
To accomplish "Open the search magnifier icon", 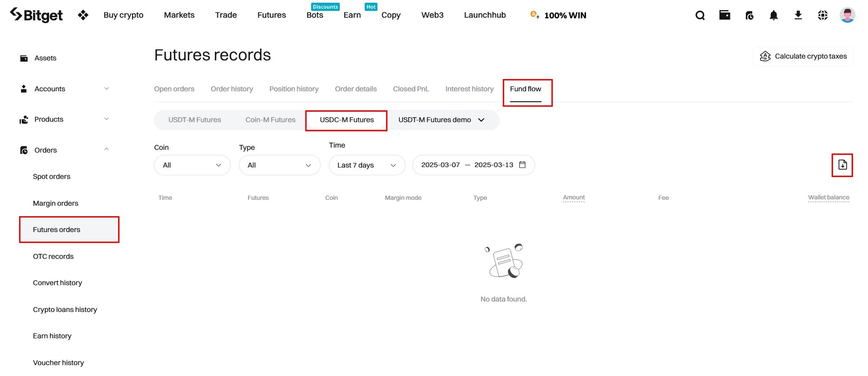I will pyautogui.click(x=700, y=15).
